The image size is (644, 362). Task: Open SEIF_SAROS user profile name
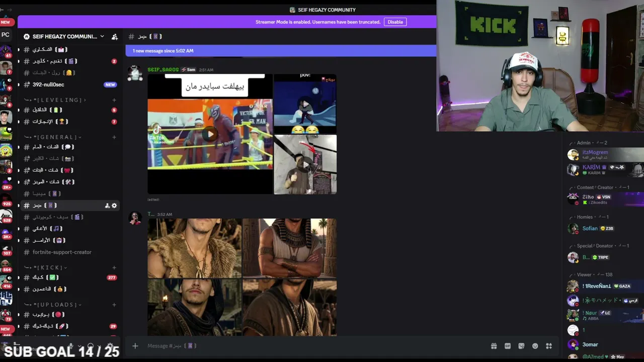(x=163, y=70)
